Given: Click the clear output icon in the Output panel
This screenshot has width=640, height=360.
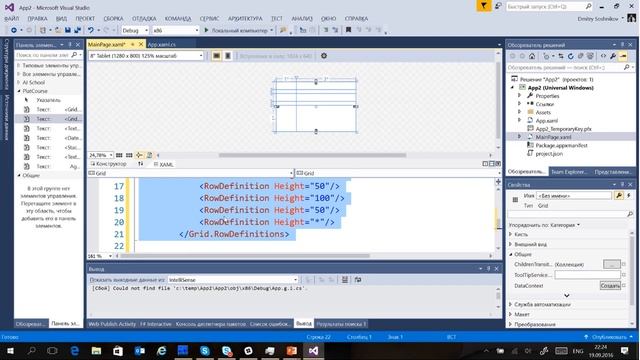Looking at the screenshot, I should tap(345, 280).
